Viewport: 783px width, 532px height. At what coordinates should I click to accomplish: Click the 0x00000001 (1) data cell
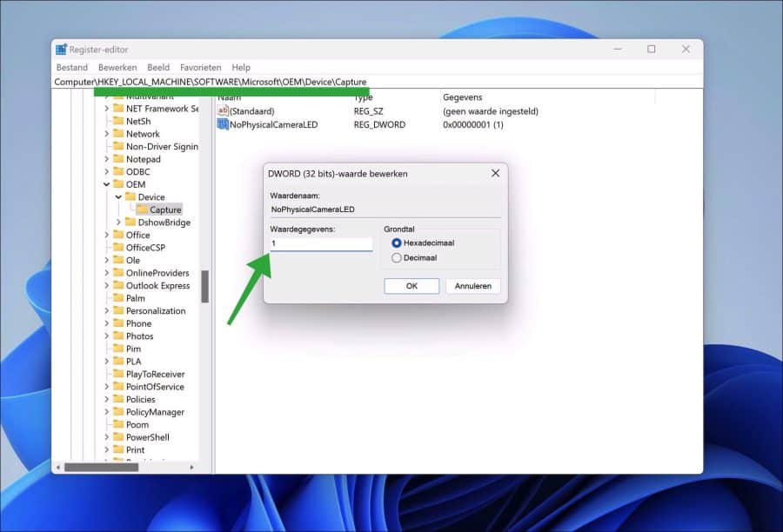(x=473, y=125)
